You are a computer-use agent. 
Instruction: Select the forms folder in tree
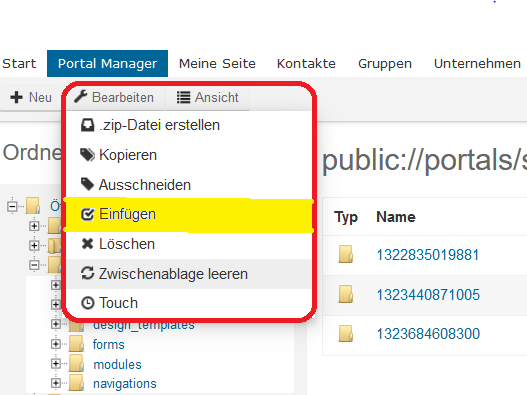[x=109, y=345]
